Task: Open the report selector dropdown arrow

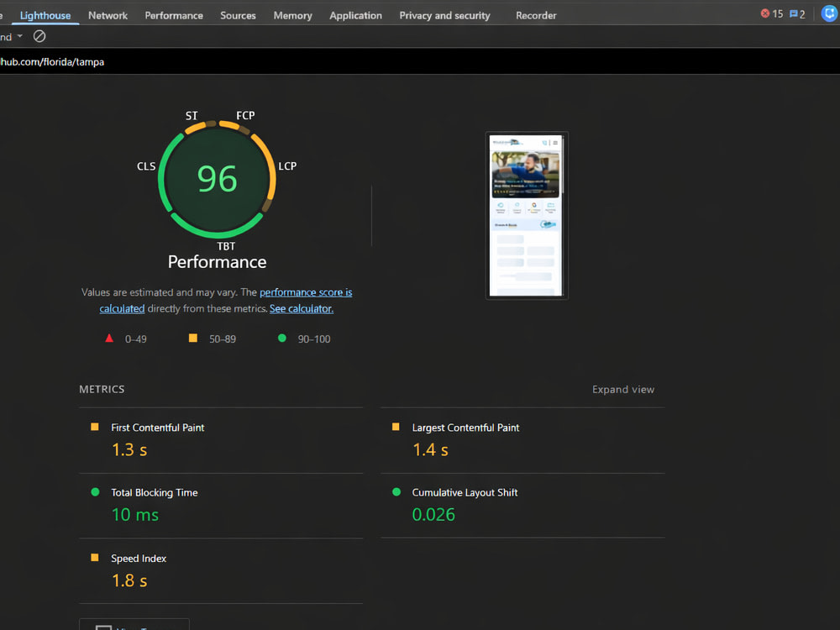Action: pos(20,36)
